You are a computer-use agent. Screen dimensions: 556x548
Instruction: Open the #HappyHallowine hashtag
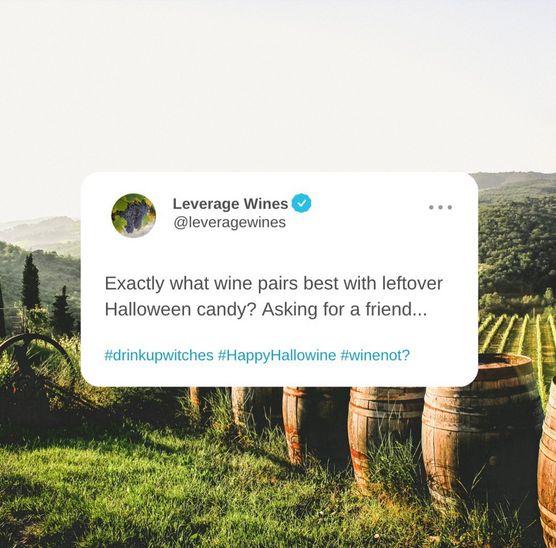click(x=277, y=355)
